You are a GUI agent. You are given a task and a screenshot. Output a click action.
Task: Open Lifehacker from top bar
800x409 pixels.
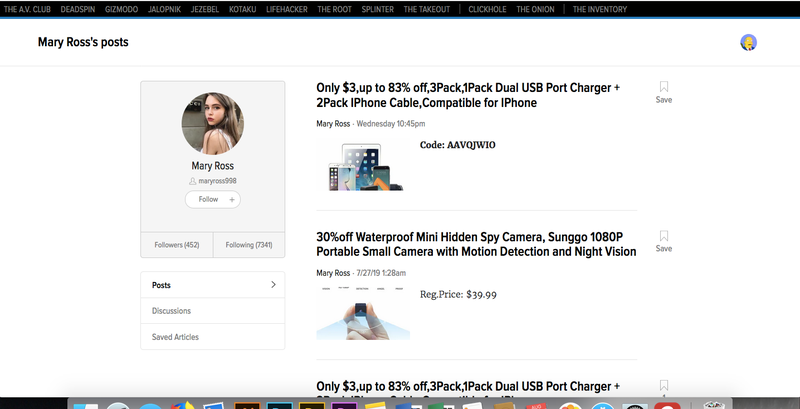click(x=287, y=9)
